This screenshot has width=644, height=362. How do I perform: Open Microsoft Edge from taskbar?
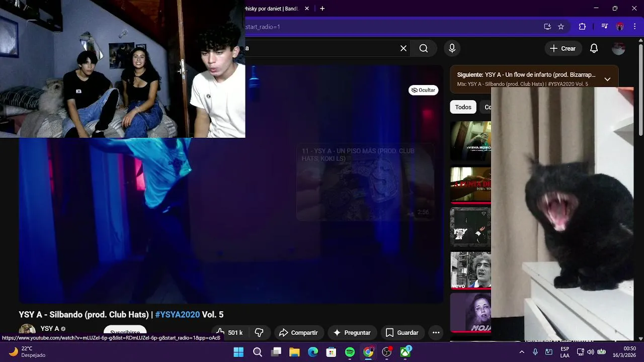[313, 352]
